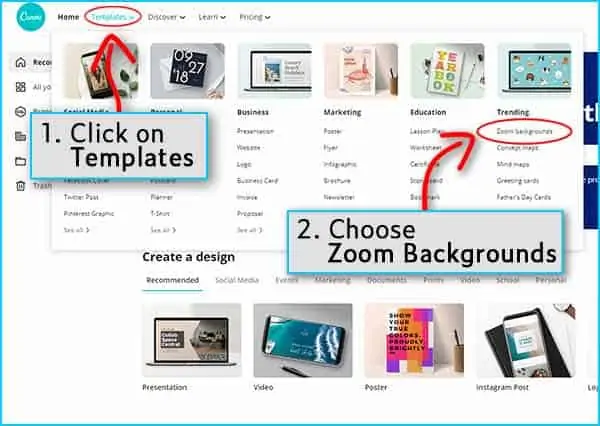Open Infographic under Marketing
This screenshot has width=600, height=426.
(x=340, y=164)
